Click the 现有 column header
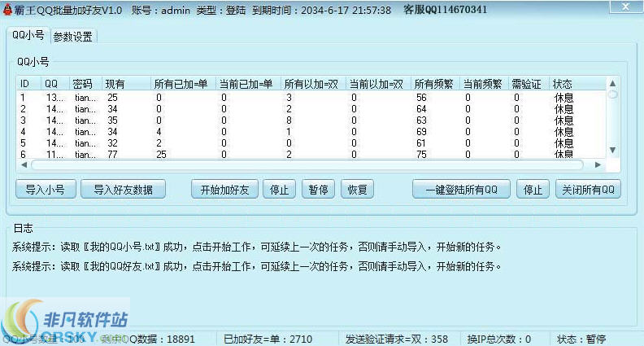The height and width of the screenshot is (346, 644). pyautogui.click(x=126, y=84)
